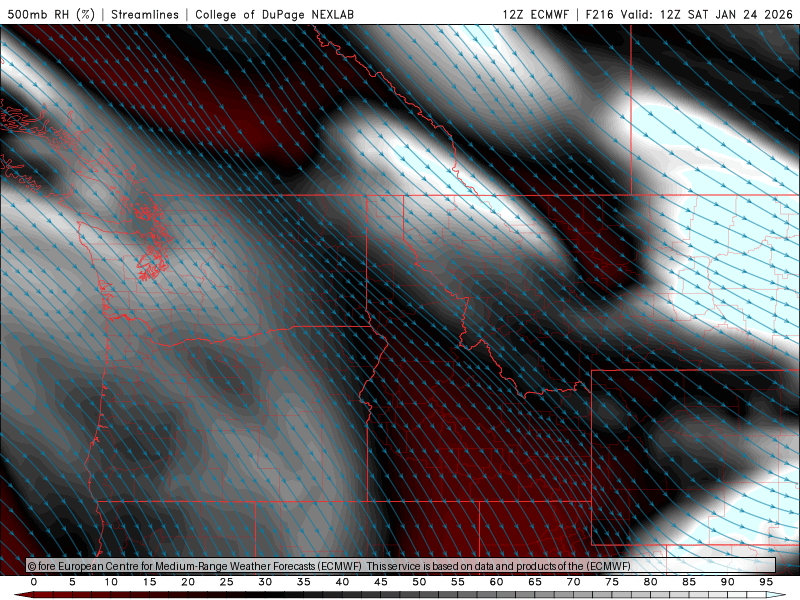Click the '85' value on color scale
This screenshot has width=800, height=600.
(x=689, y=582)
